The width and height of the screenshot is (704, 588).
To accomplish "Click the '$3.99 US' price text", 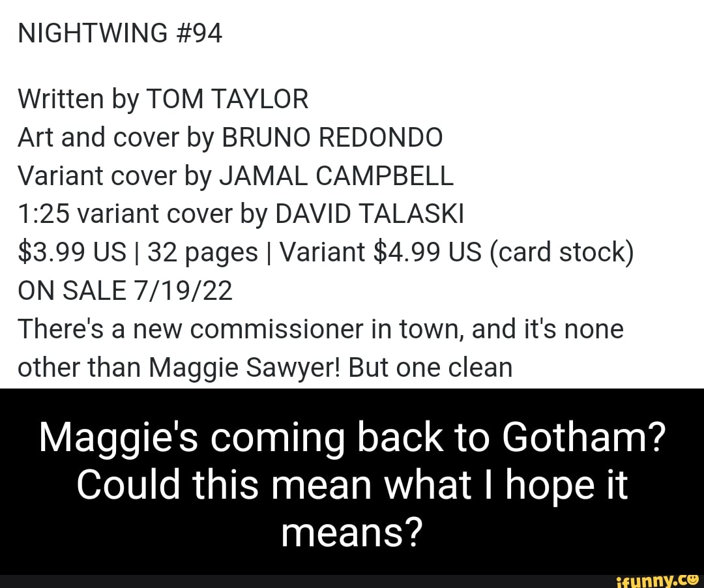I will [x=72, y=252].
